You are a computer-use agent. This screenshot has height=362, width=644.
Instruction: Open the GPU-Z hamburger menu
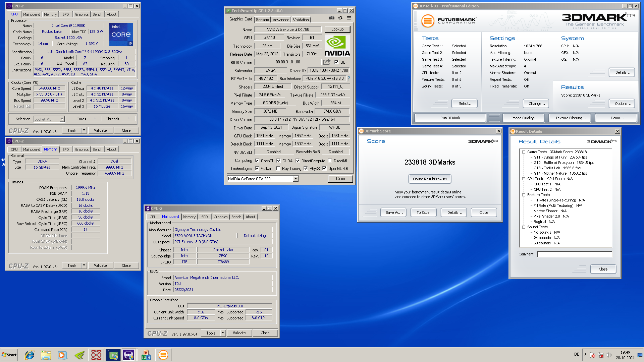point(349,18)
